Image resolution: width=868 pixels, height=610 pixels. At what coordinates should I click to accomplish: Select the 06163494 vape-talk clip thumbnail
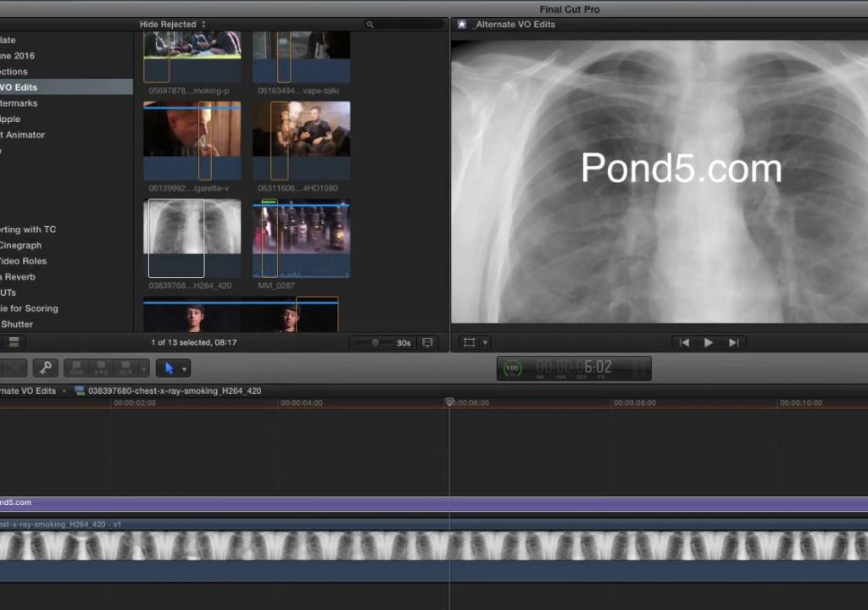(301, 57)
